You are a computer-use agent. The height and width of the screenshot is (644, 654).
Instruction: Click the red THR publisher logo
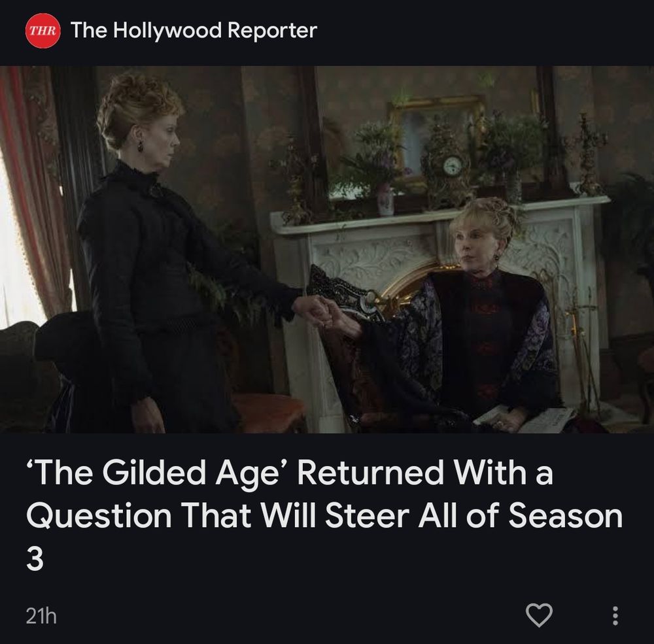click(x=43, y=31)
